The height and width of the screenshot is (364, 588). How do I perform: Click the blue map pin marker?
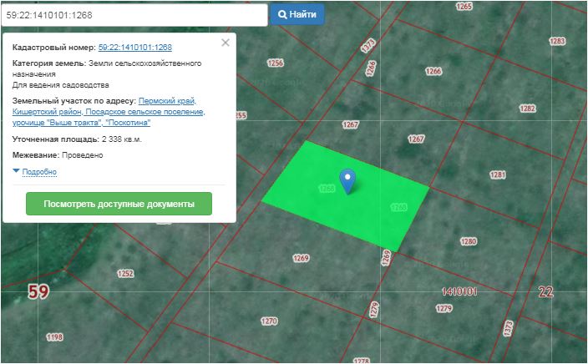pos(347,181)
